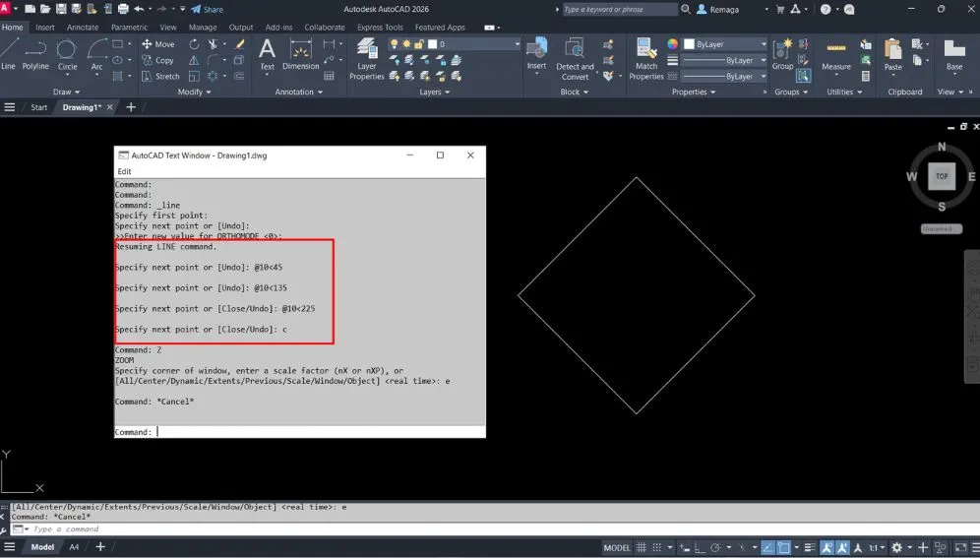This screenshot has height=558, width=980.
Task: Open the ByLayer color dropdown
Action: (x=723, y=44)
